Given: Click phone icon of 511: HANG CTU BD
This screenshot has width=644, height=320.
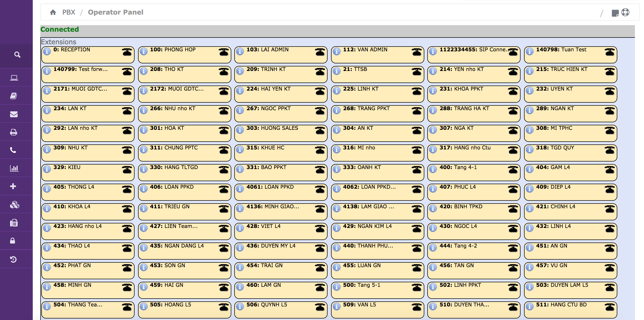Looking at the screenshot, I should coord(610,307).
